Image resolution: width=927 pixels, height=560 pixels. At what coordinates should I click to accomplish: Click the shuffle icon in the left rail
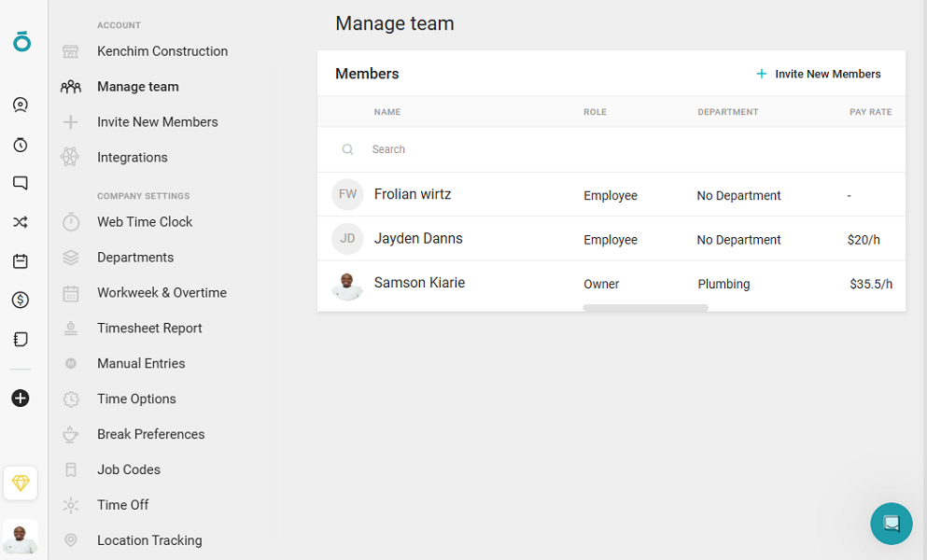pyautogui.click(x=20, y=222)
